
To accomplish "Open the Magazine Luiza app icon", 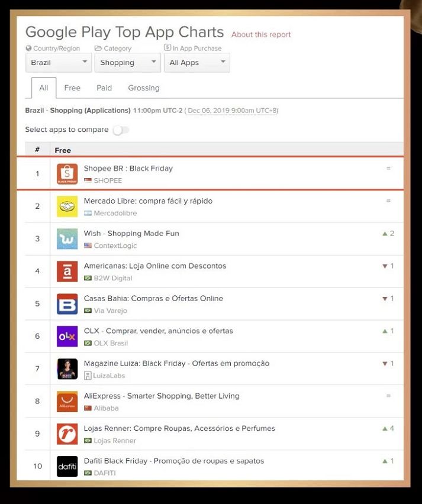I will click(67, 369).
